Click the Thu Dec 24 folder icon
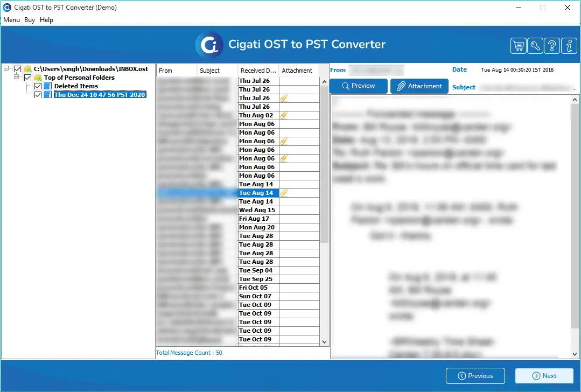The height and width of the screenshot is (392, 581). 48,95
